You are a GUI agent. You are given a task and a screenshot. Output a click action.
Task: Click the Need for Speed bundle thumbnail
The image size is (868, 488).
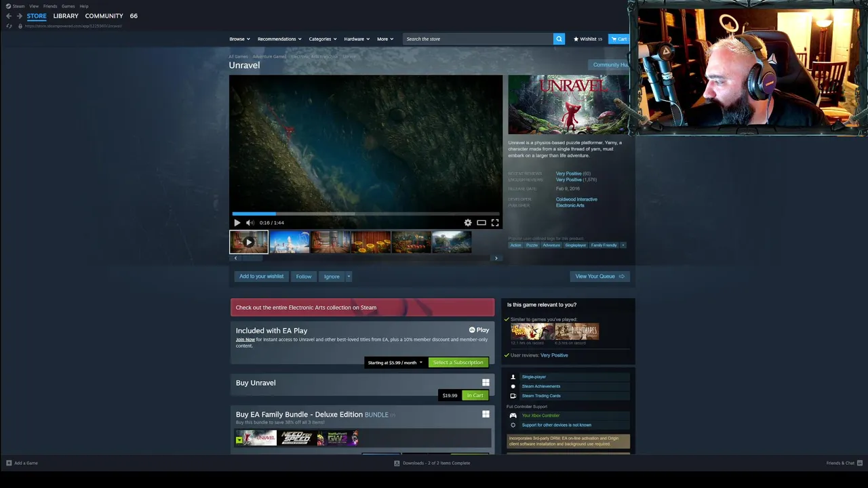pos(297,439)
